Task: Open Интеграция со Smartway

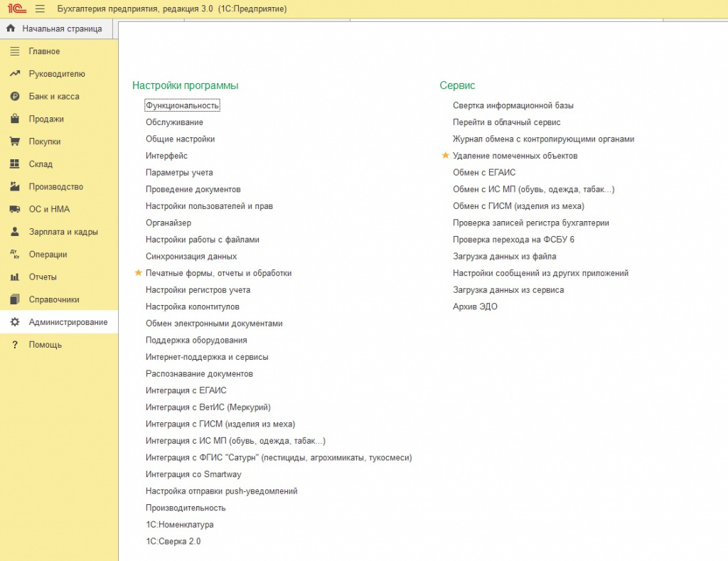Action: click(193, 474)
